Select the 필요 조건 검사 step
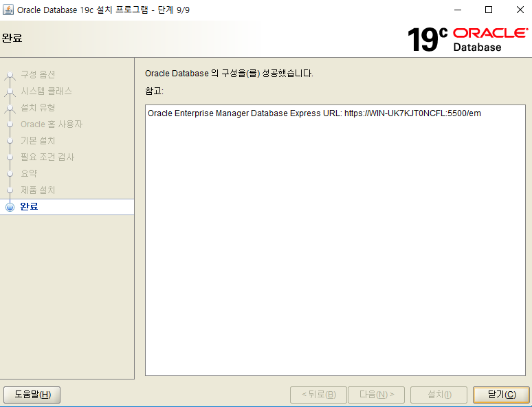This screenshot has height=407, width=532. click(47, 157)
